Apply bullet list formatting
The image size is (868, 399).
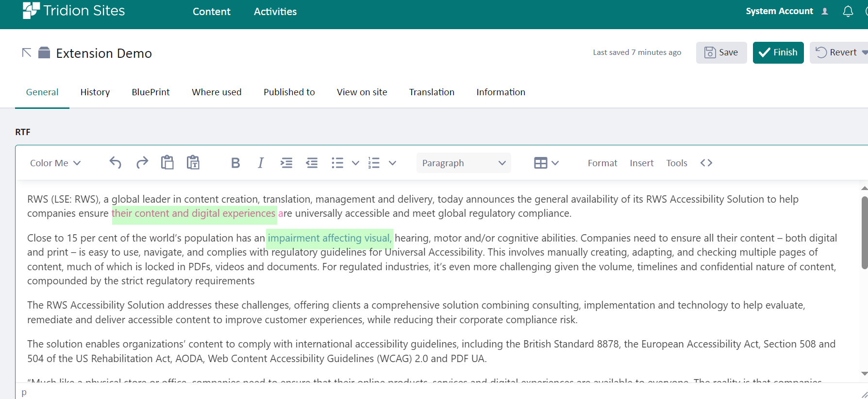tap(337, 163)
